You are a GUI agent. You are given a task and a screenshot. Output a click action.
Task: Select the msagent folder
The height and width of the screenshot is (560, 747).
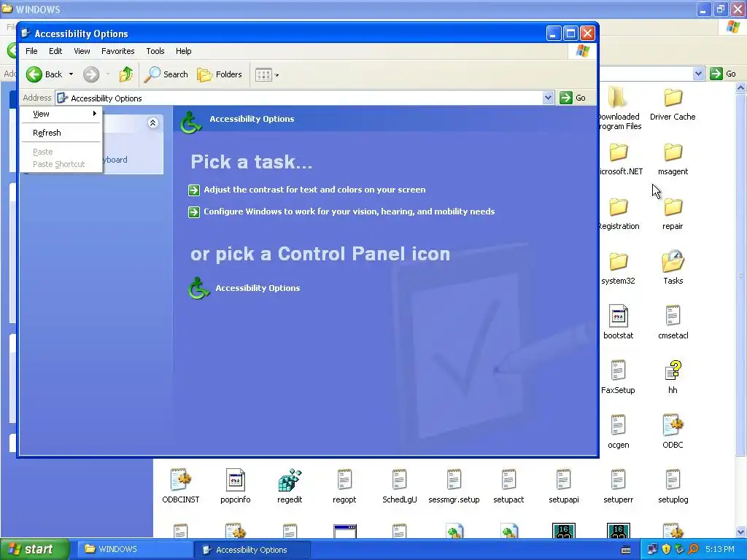click(673, 160)
